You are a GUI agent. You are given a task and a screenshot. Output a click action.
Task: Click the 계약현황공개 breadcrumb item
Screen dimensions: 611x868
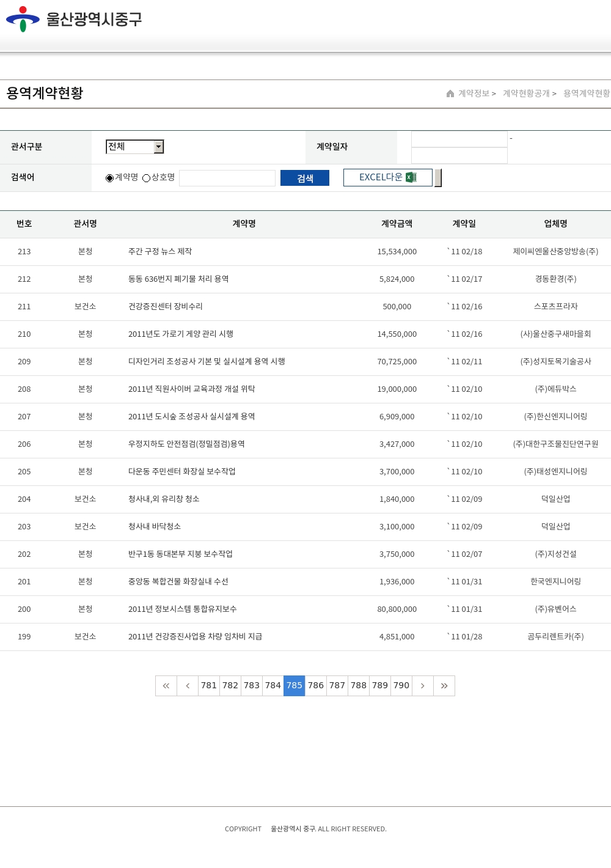click(526, 94)
